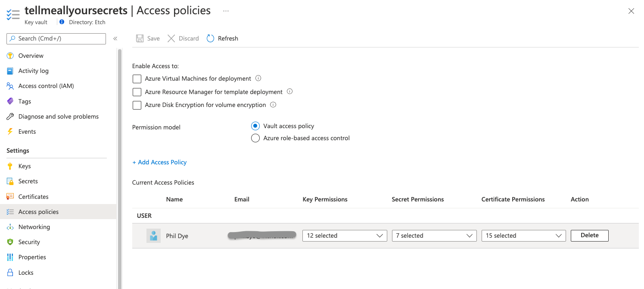Click the Save toolbar button label
Screen dimensions: 644x289
153,38
